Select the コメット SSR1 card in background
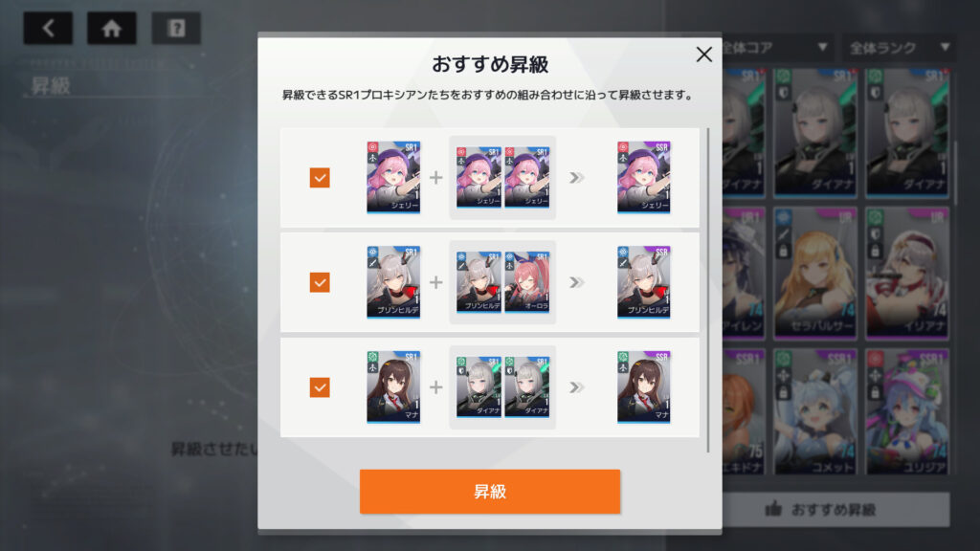The image size is (980, 551). tap(815, 411)
